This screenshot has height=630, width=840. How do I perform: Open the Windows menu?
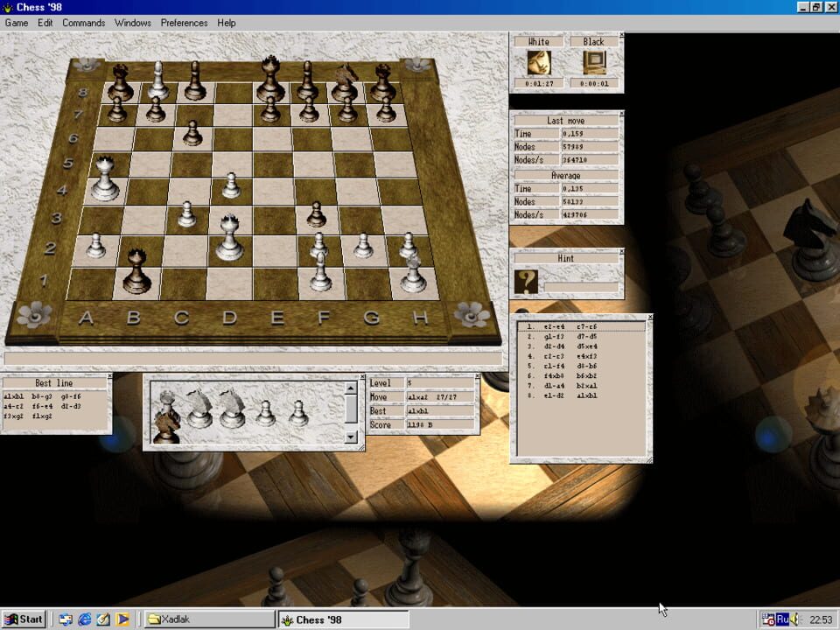click(x=132, y=23)
